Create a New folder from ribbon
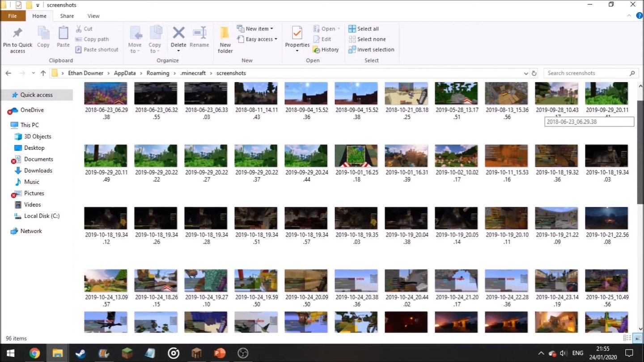The width and height of the screenshot is (644, 362). pos(225,39)
